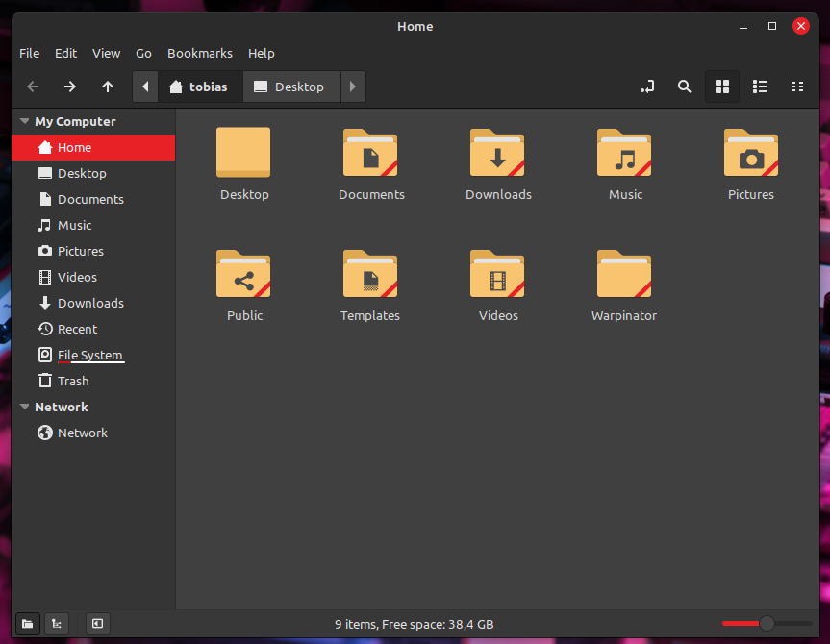Open the File menu

[x=29, y=54]
